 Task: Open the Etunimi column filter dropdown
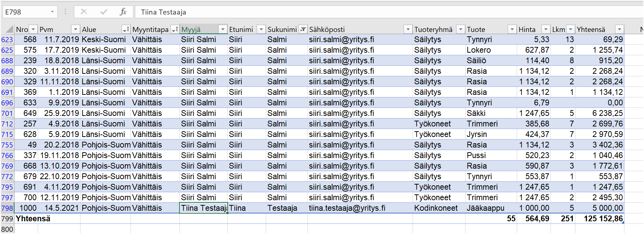(x=261, y=29)
